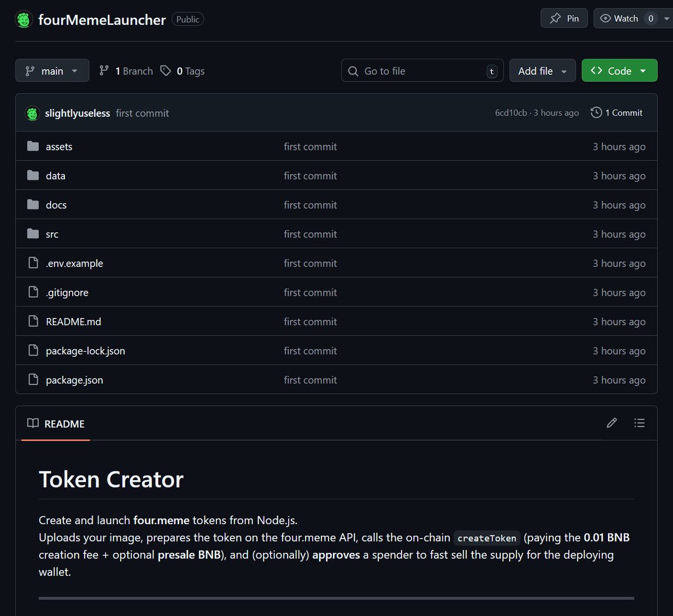Open the README.md file
This screenshot has width=673, height=616.
click(x=73, y=321)
